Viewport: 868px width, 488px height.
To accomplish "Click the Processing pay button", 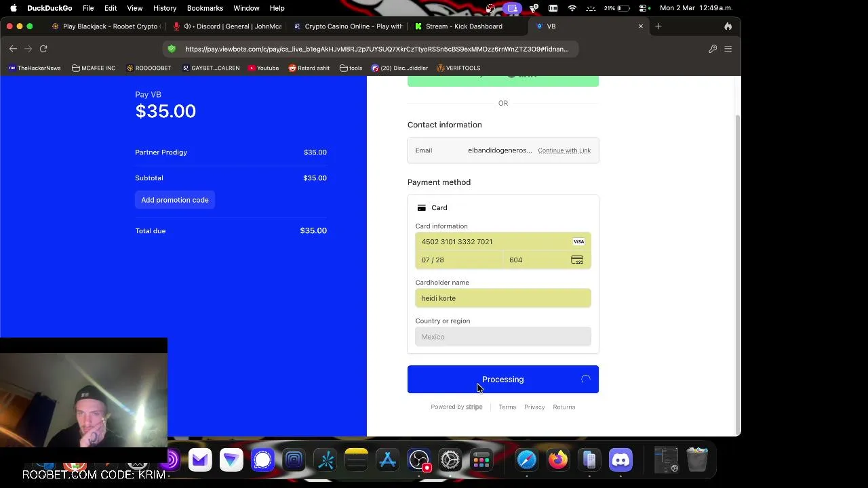I will tap(503, 380).
